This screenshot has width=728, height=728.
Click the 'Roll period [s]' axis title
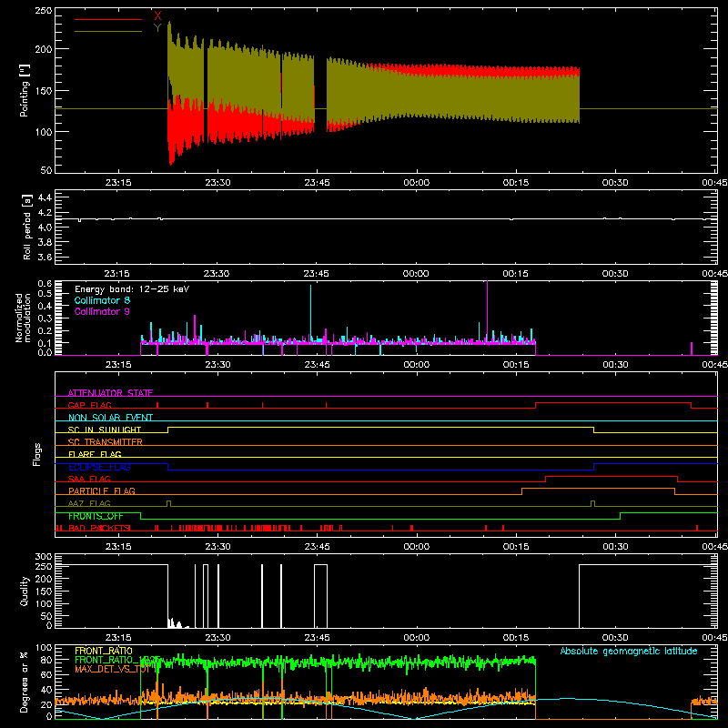(27, 227)
